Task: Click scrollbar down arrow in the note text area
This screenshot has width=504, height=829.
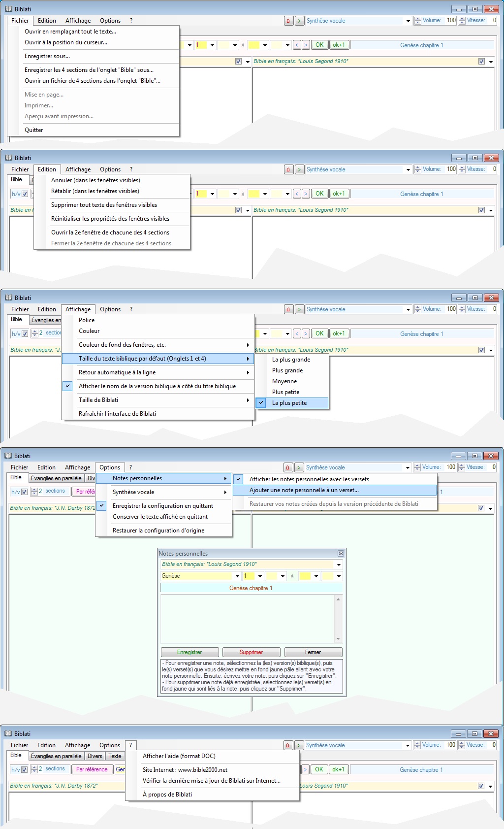Action: coord(338,639)
